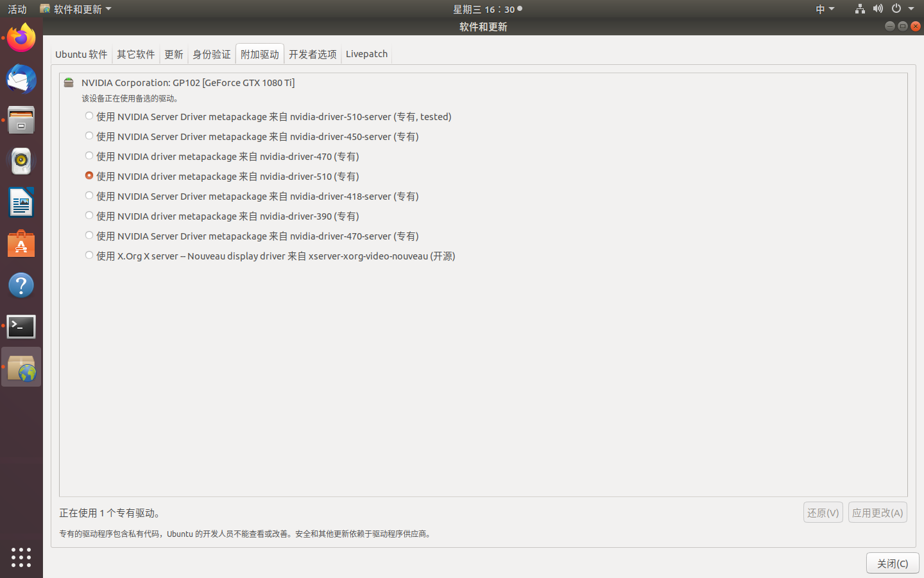Close window with red title bar button

point(916,26)
